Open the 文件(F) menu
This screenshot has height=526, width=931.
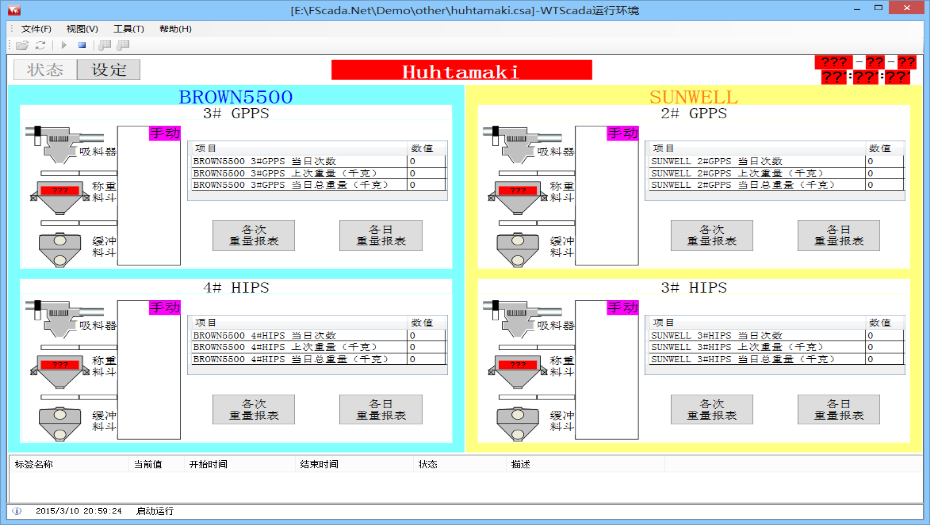click(x=36, y=28)
